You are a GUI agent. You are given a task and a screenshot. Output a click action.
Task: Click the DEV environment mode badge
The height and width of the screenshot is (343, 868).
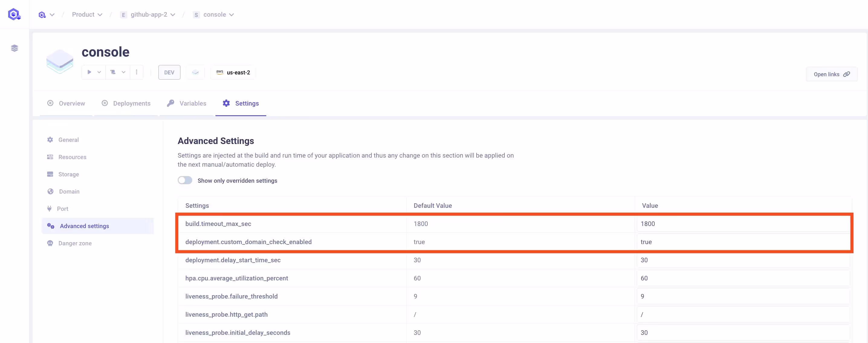169,72
